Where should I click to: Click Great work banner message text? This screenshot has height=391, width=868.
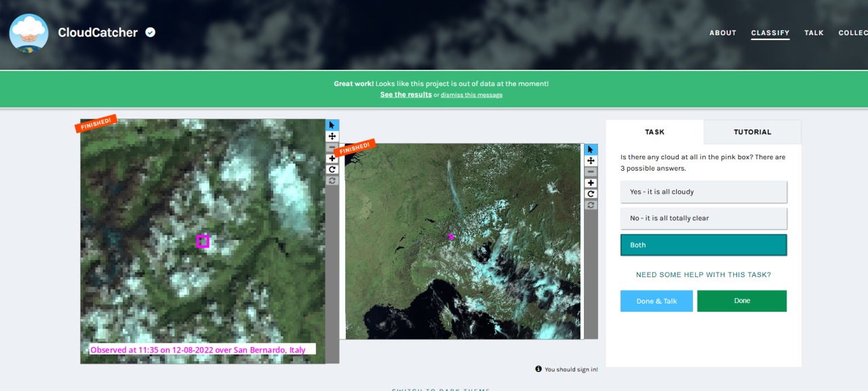click(x=441, y=84)
